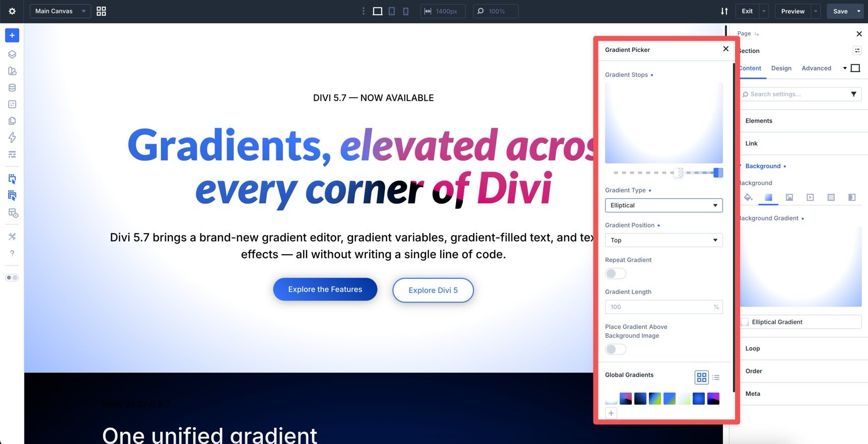Click the gradient preview in Gradient Stops
The width and height of the screenshot is (868, 444).
(x=664, y=123)
